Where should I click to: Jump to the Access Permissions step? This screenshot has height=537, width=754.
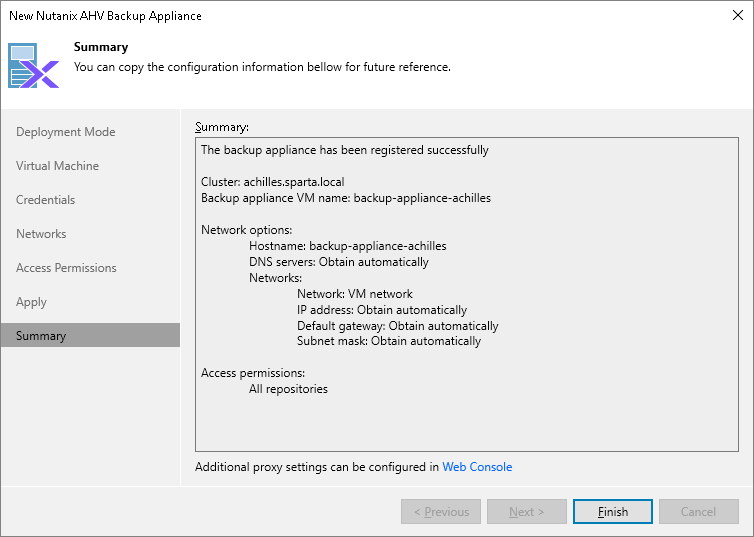[66, 268]
